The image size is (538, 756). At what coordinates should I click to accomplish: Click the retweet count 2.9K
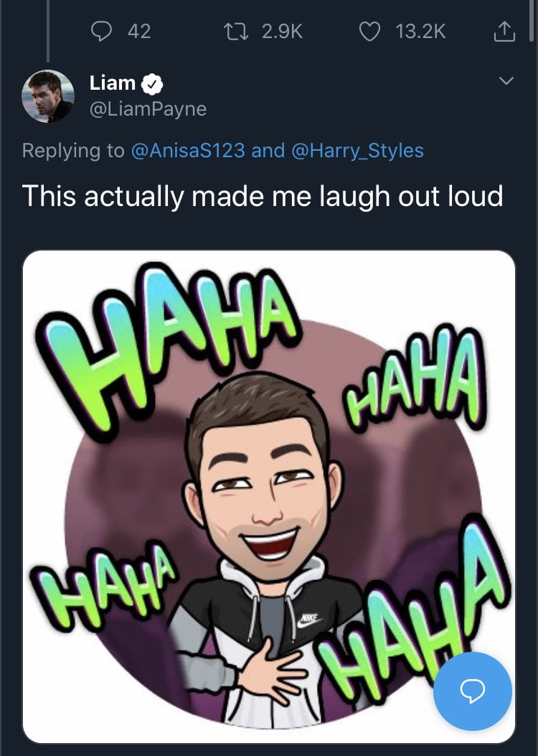[282, 31]
